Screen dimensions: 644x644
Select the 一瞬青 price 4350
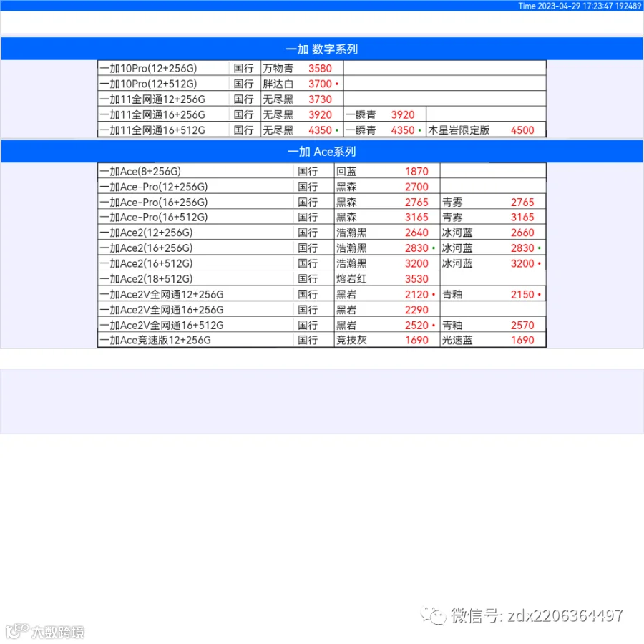click(402, 130)
